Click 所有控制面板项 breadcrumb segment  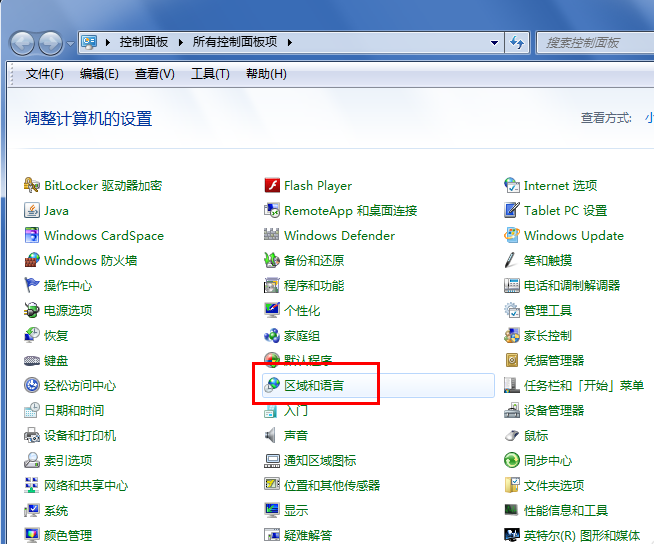click(x=235, y=42)
